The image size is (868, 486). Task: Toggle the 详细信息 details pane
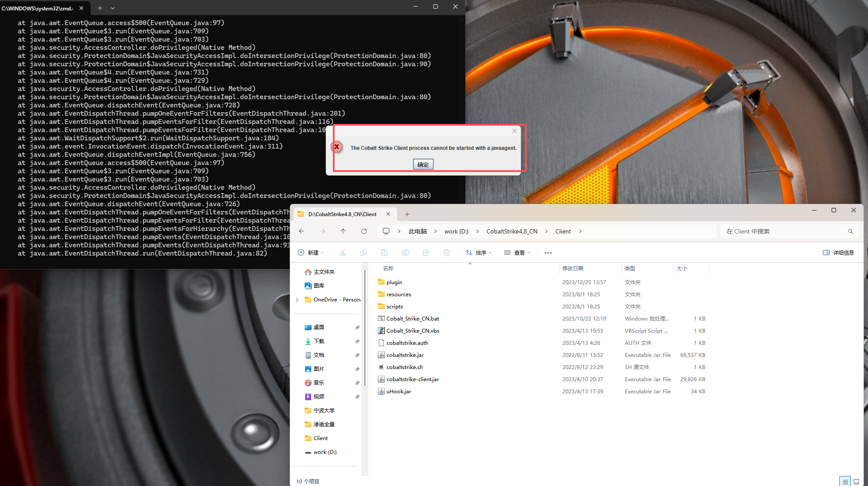[838, 253]
